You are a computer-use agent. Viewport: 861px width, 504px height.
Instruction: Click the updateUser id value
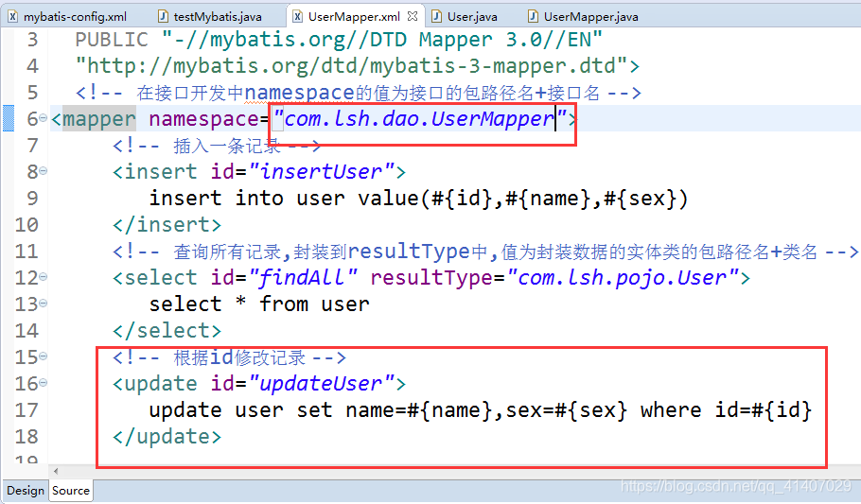(322, 383)
